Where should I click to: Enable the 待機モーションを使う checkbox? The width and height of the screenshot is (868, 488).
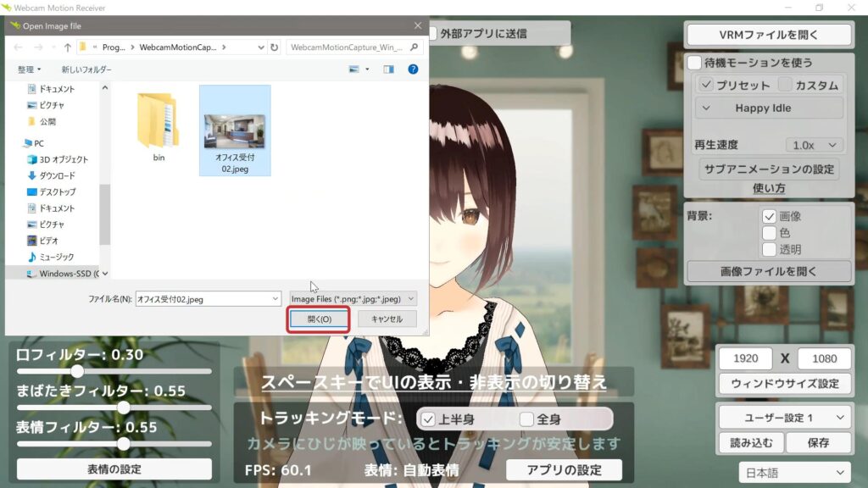coord(694,63)
